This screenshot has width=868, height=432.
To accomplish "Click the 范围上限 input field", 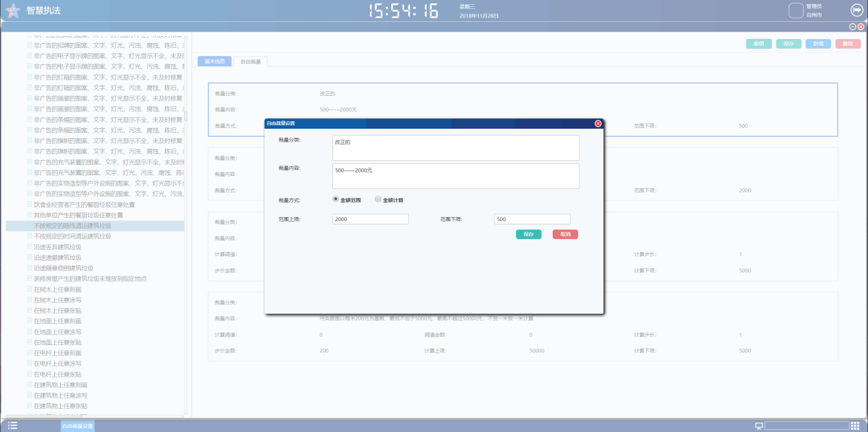I will tap(370, 219).
